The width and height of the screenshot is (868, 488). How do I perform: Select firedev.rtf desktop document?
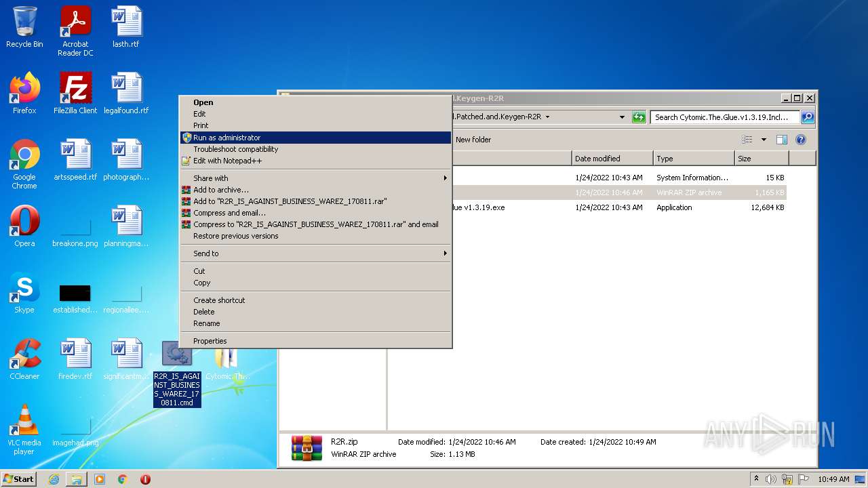pos(75,359)
